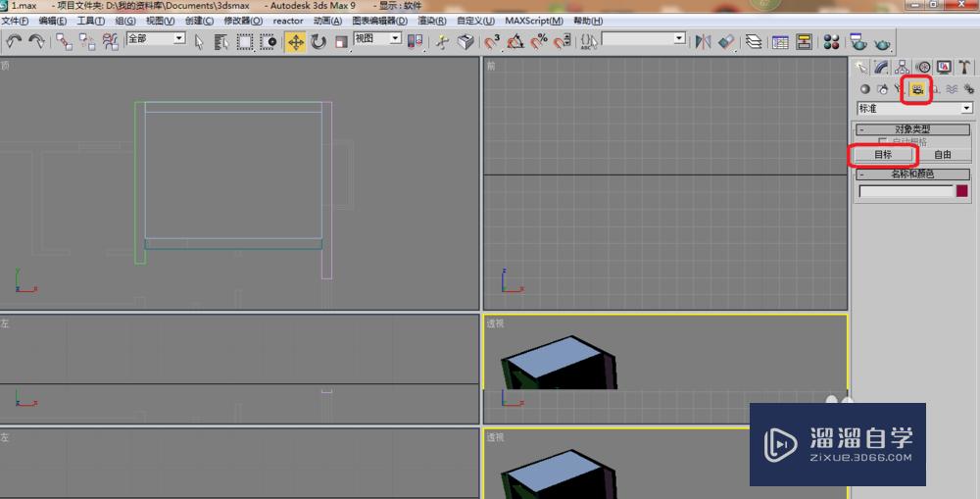Open the 全部 selection filter dropdown
The height and width of the screenshot is (499, 980).
click(156, 38)
